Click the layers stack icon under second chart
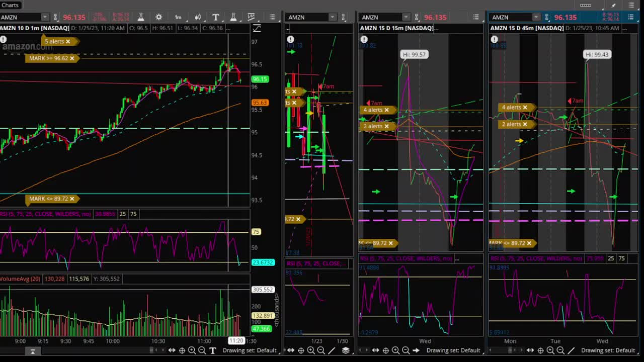This screenshot has height=362, width=644. (x=346, y=350)
